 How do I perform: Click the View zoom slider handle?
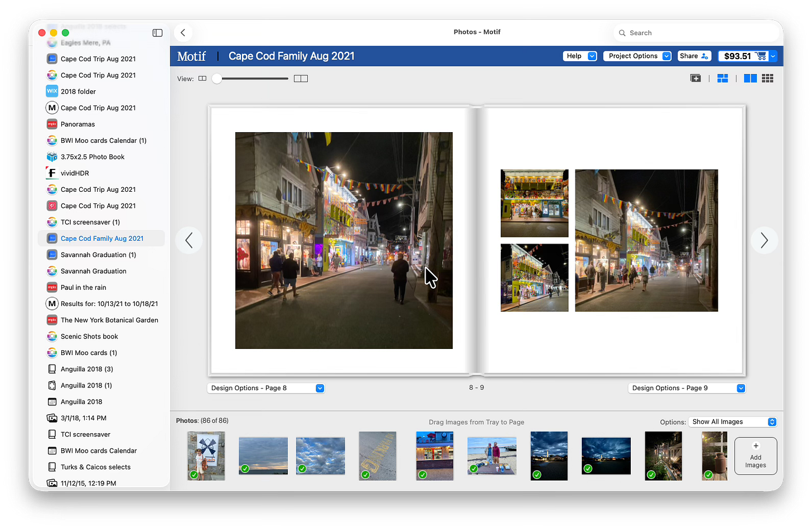tap(217, 79)
